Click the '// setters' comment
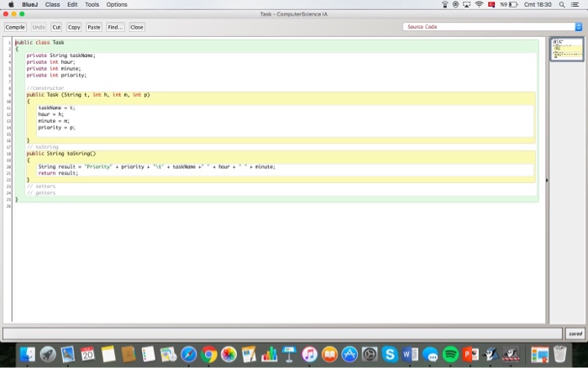The width and height of the screenshot is (588, 368). pyautogui.click(x=41, y=186)
